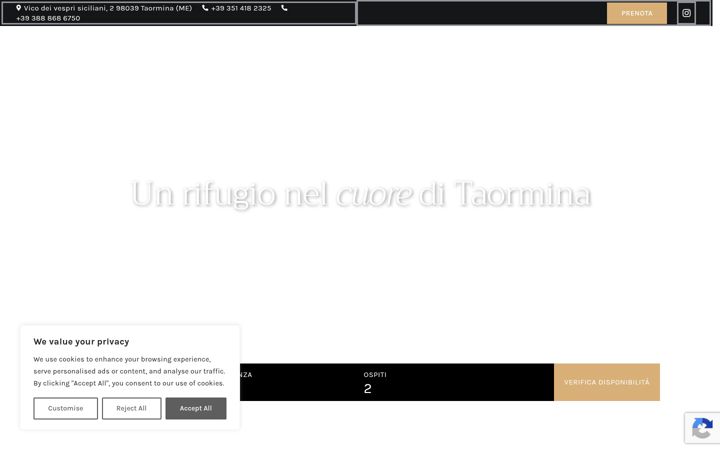Click the headline Un rifugio nel cuore di Taormina
720x450 pixels.
[361, 194]
